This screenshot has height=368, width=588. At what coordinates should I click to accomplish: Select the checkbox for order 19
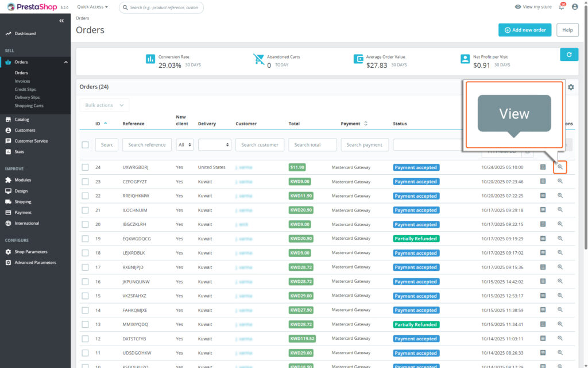pos(85,239)
